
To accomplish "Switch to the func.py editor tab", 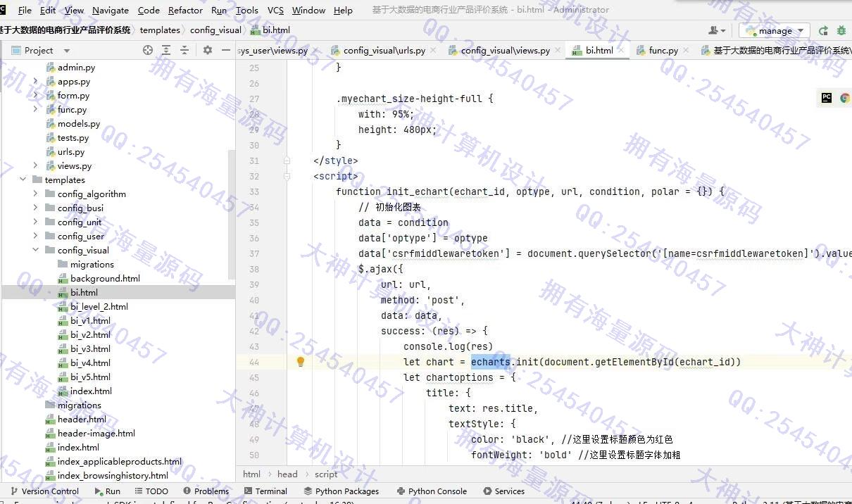I will (663, 51).
